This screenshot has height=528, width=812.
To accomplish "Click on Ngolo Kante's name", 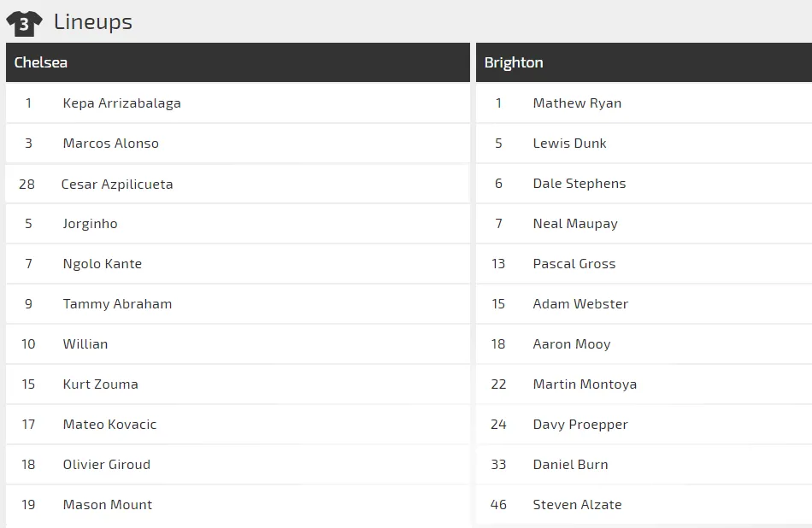I will [x=102, y=264].
